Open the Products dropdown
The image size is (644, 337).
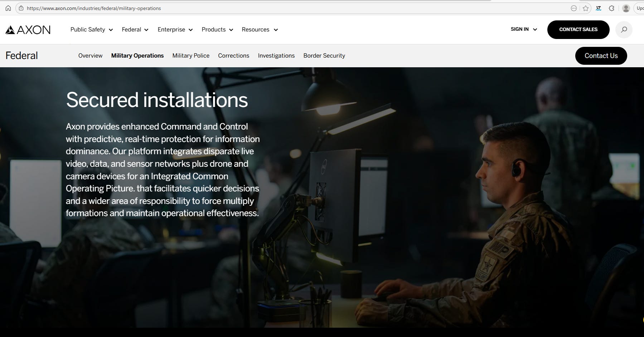[217, 30]
